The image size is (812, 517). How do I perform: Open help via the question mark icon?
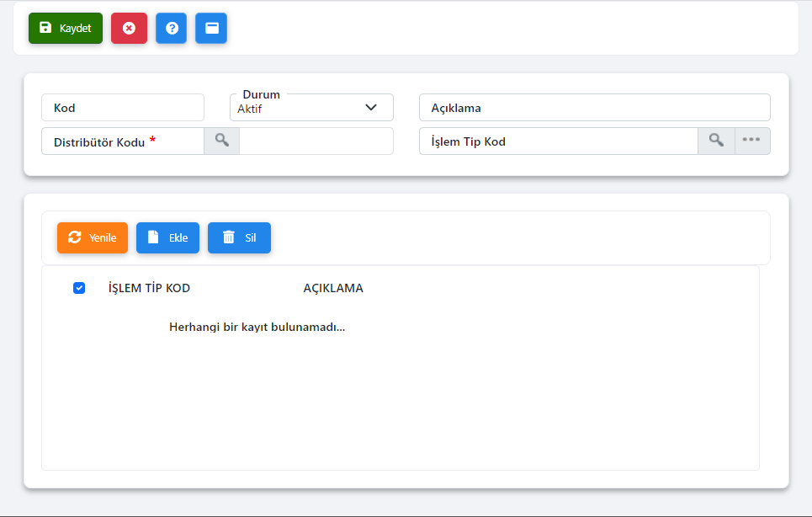click(x=171, y=28)
